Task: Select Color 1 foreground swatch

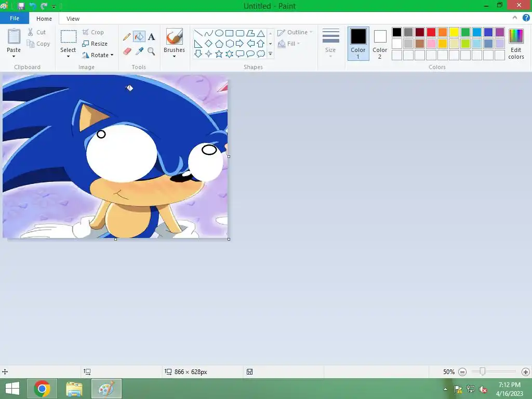Action: [x=358, y=44]
